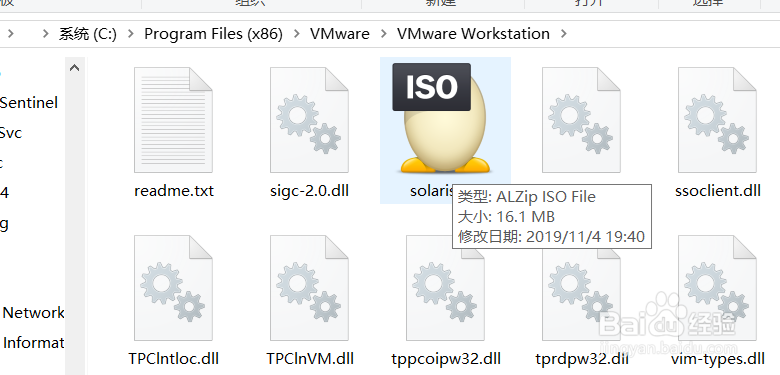This screenshot has height=375, width=780.
Task: Go to the 系统 (C:) breadcrumb
Action: (x=88, y=34)
